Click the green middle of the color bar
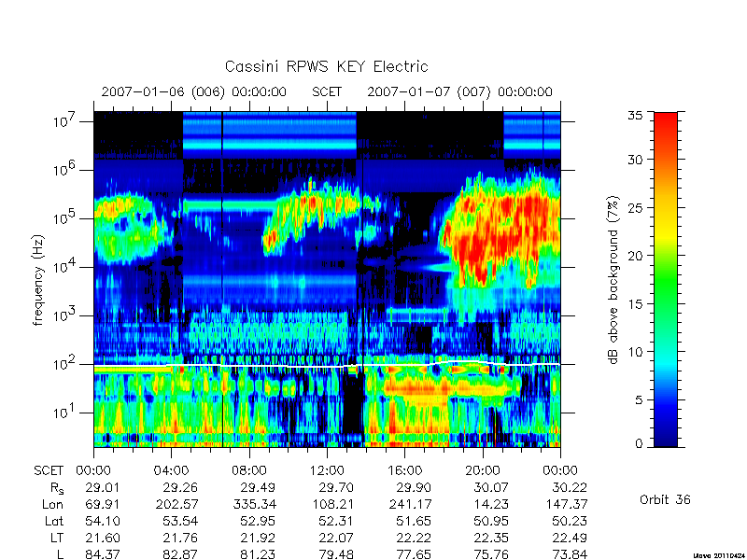747x560 pixels. 666,280
